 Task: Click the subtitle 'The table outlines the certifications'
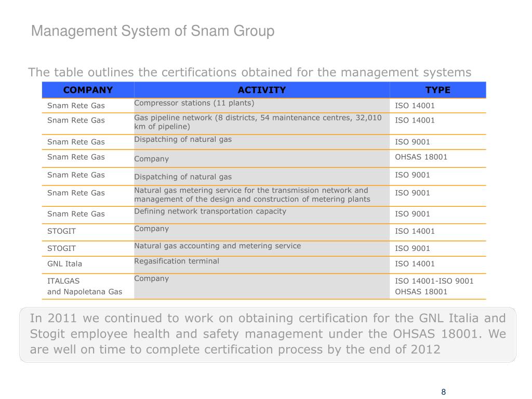(249, 72)
